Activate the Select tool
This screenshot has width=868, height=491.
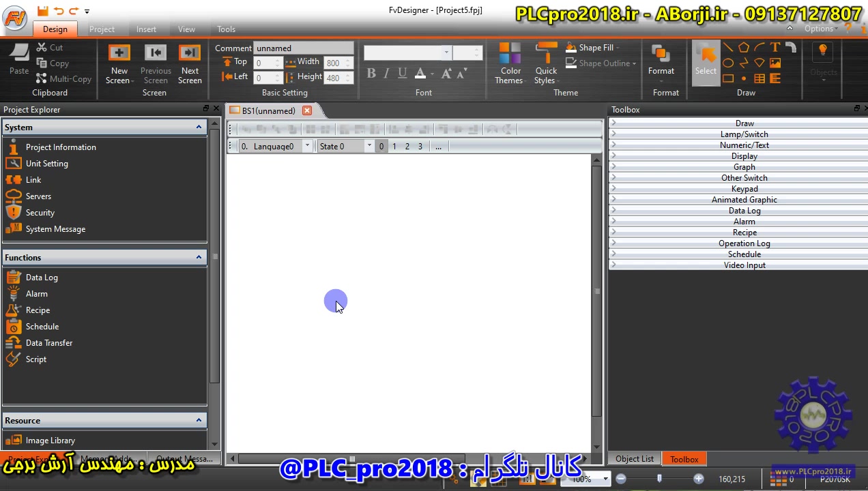pyautogui.click(x=706, y=63)
